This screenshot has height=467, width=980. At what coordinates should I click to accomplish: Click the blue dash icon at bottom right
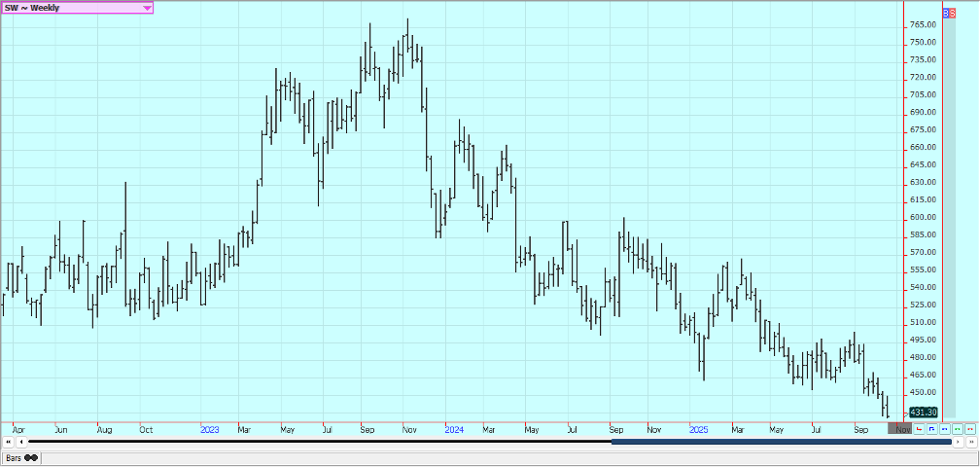pos(945,429)
